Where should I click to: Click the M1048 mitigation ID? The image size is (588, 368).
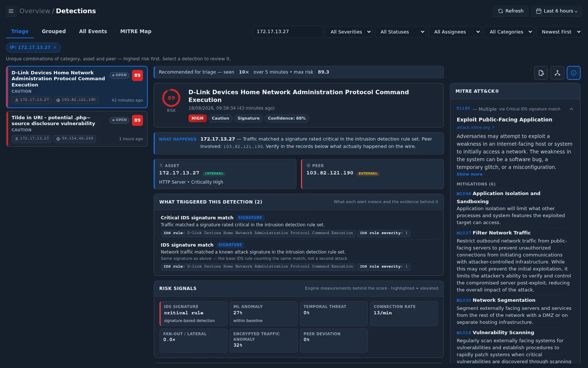[x=464, y=194]
